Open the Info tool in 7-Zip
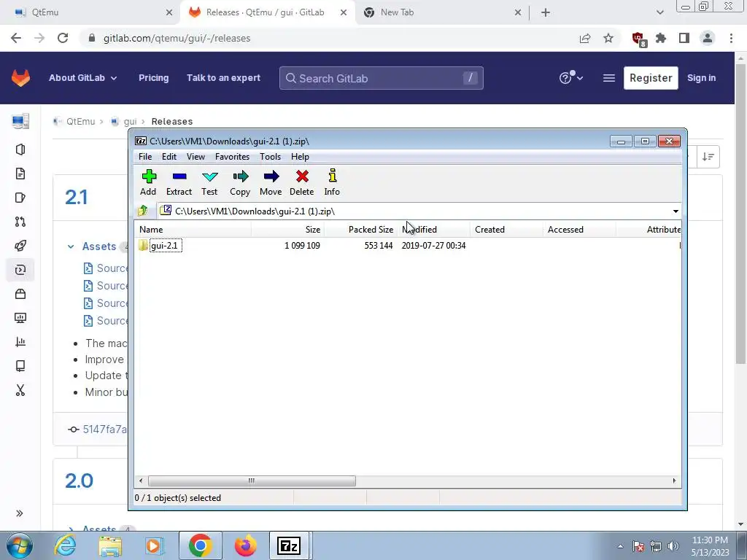Viewport: 747px width, 560px height. pos(332,182)
